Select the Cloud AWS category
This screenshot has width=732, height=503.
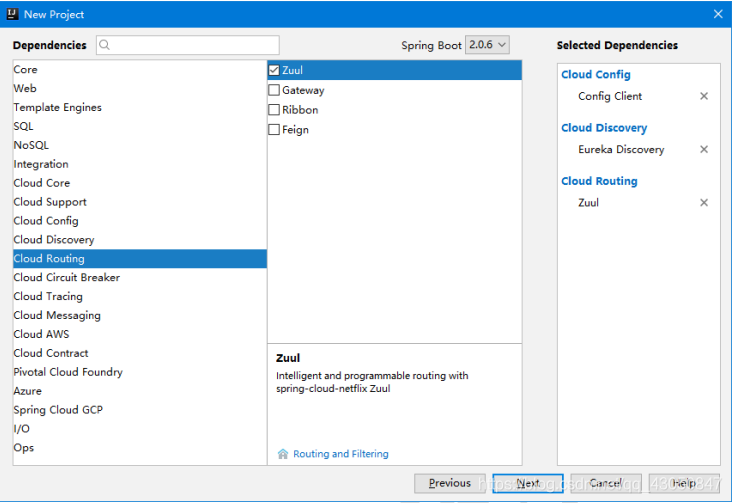[140, 334]
